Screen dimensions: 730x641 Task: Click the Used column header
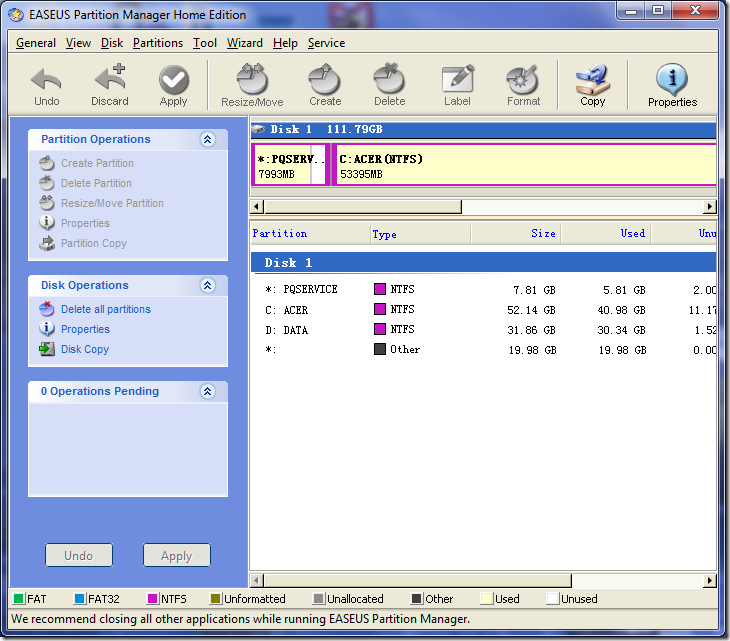(606, 234)
